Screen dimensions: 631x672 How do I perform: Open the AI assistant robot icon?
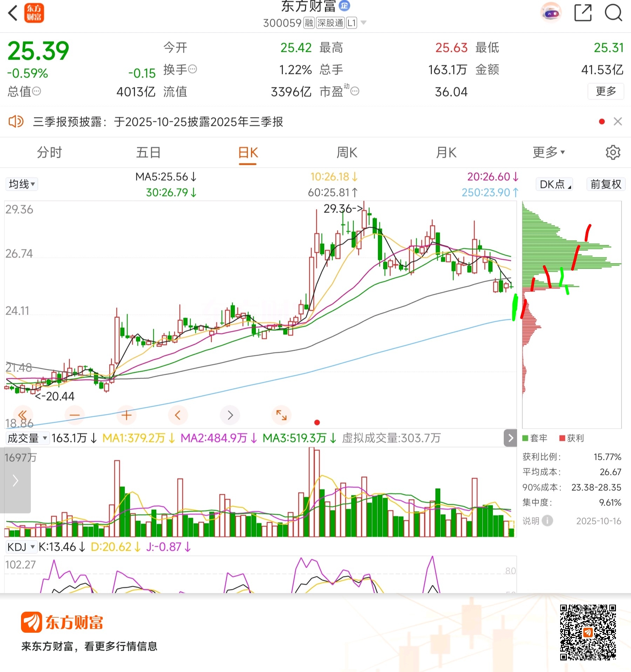pyautogui.click(x=551, y=13)
